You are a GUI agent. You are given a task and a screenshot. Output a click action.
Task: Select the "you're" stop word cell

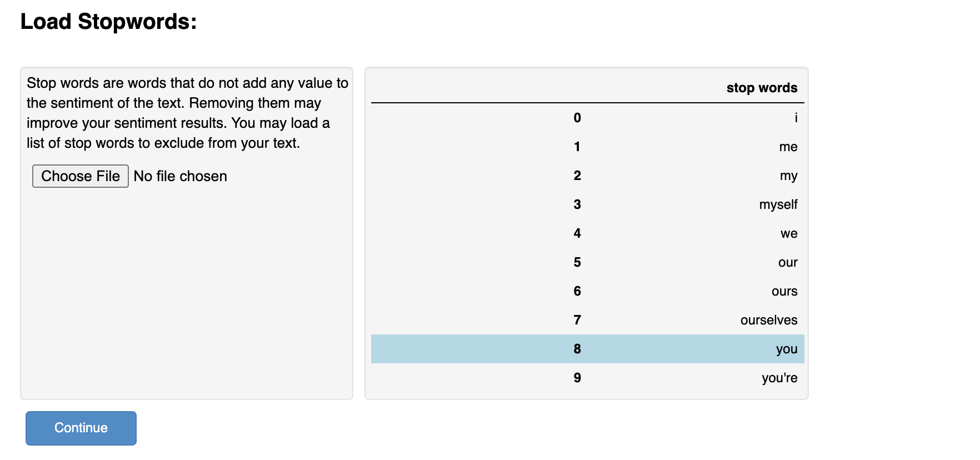coord(779,378)
